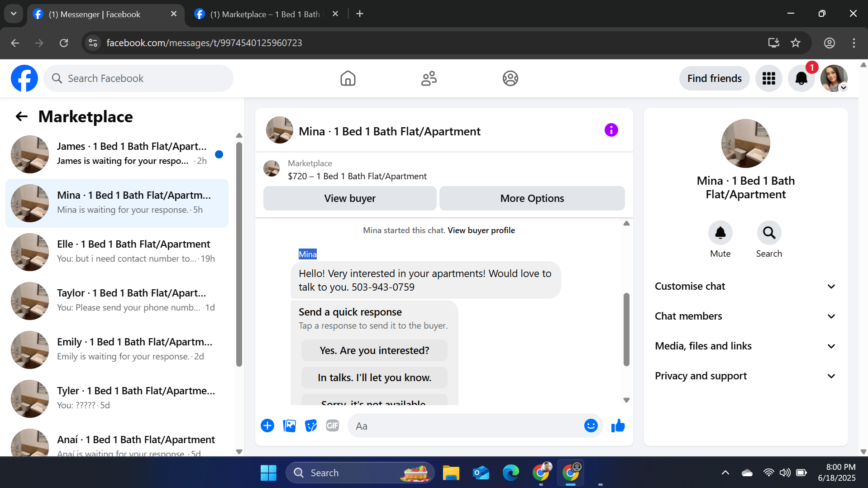Expand Privacy and support section
Screen dimensions: 868x488
pyautogui.click(x=745, y=376)
